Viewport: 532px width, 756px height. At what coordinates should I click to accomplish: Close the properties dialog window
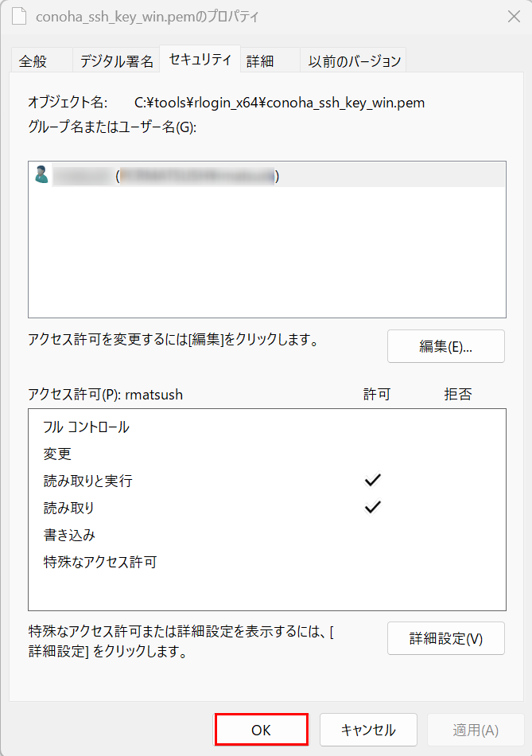click(x=514, y=17)
